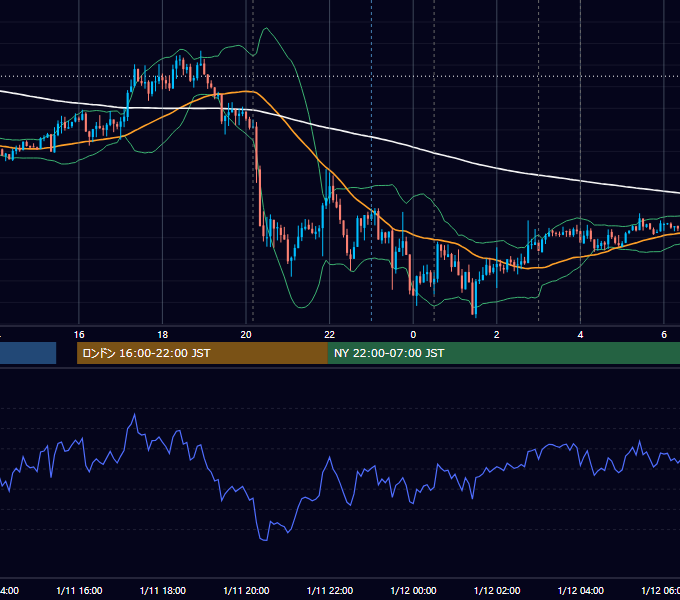The image size is (680, 600).
Task: Click the hour label 18 on price chart axis
Action: 163,335
